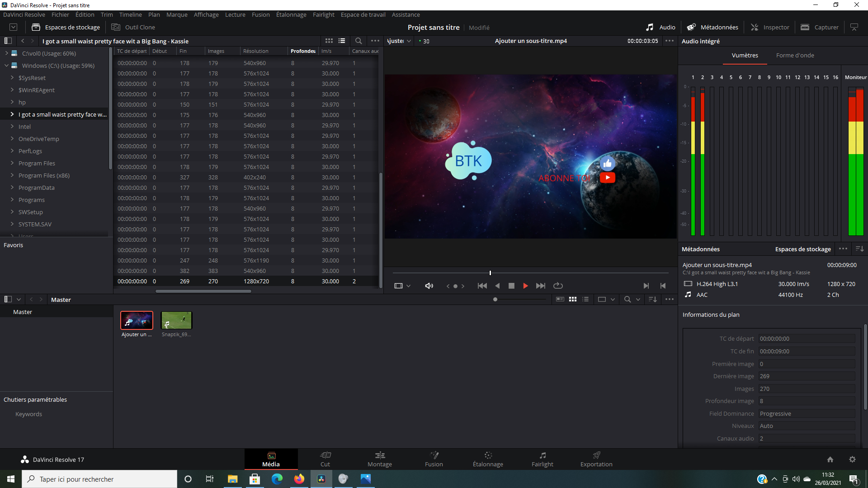Adjust the media pool thumbnail size slider
Viewport: 868px width, 488px height.
[495, 299]
